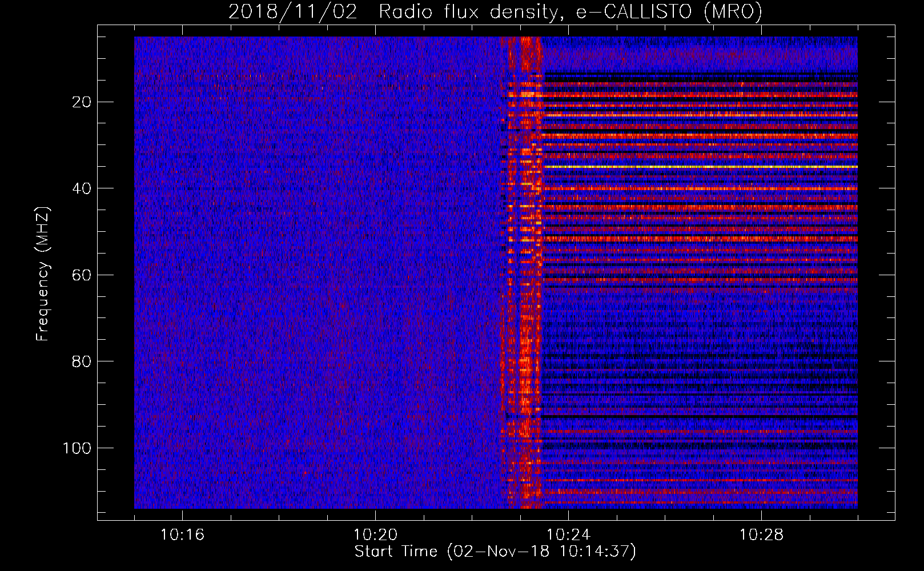Image resolution: width=924 pixels, height=571 pixels.
Task: Click the 'Start Time (02-Nov-18 10:14:37)' label
Action: click(x=495, y=552)
